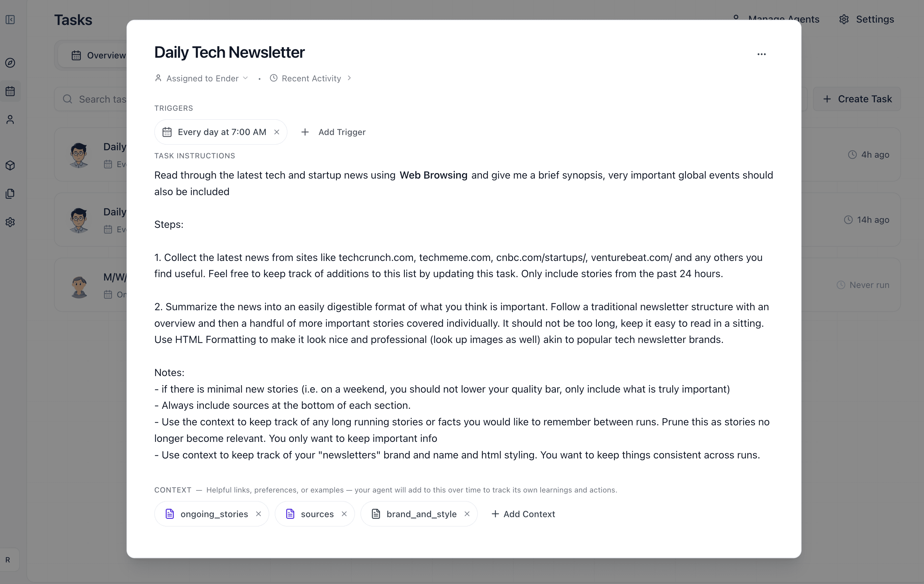Open the packages cube icon in sidebar

(10, 165)
